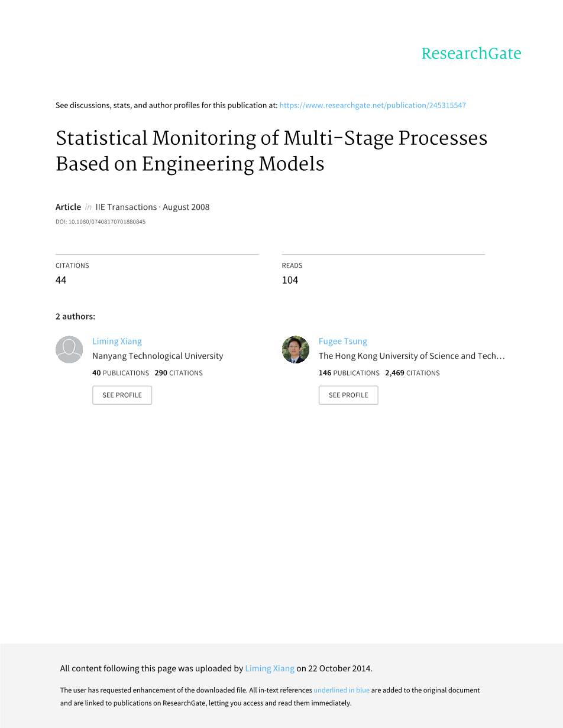
Task: Open Fugee Tsung author name link
Action: (x=343, y=341)
